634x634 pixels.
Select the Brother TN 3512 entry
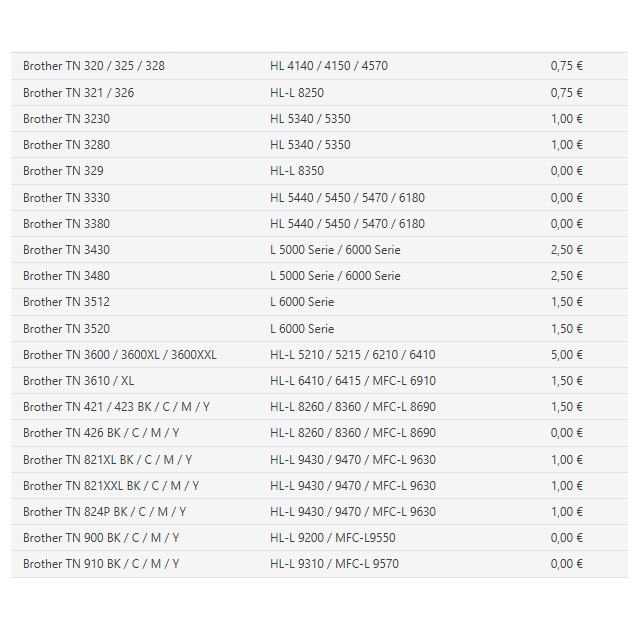pos(66,302)
